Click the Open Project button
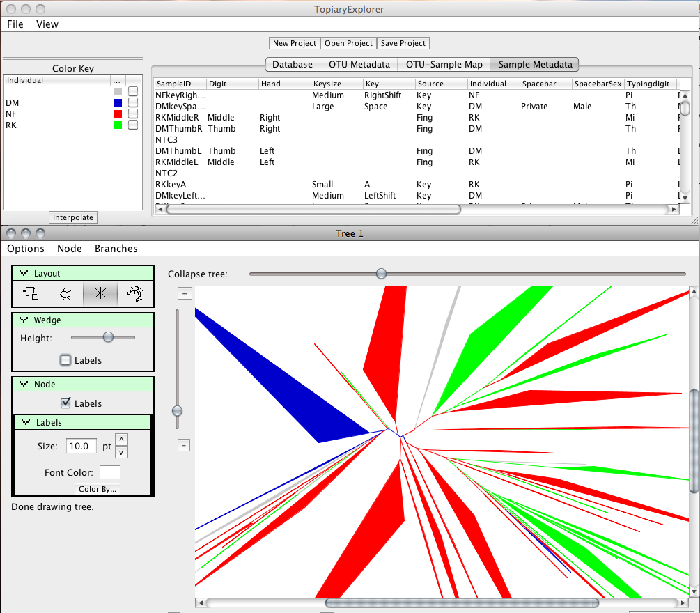Screen dimensions: 700x613 point(348,43)
